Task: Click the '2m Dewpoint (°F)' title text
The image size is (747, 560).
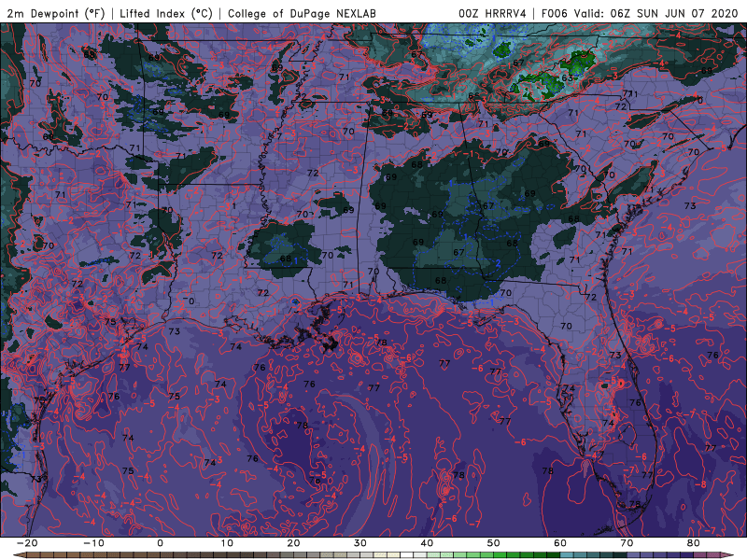Action: 55,13
